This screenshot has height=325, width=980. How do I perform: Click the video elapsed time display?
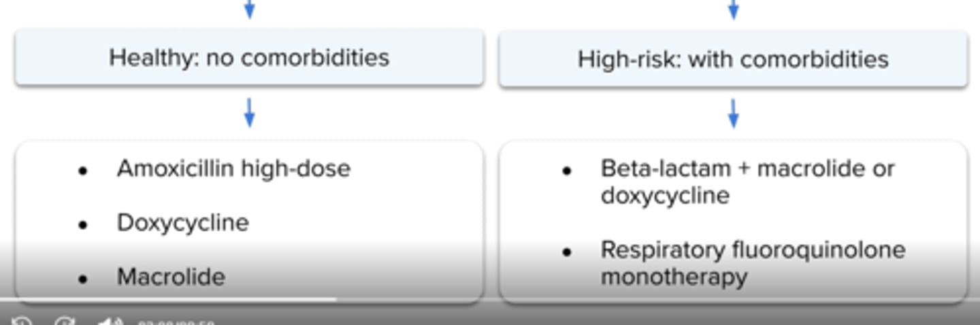click(176, 323)
